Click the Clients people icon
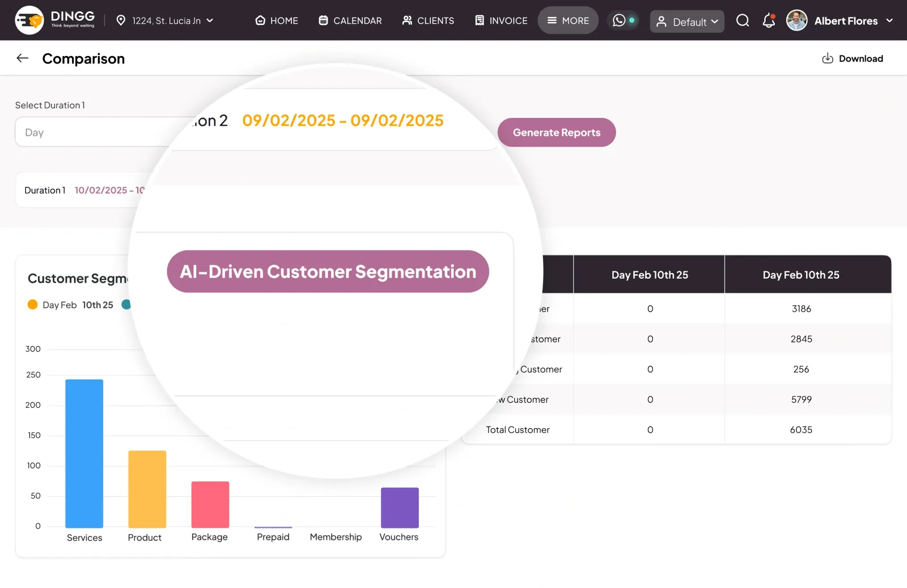This screenshot has width=907, height=588. pyautogui.click(x=407, y=20)
